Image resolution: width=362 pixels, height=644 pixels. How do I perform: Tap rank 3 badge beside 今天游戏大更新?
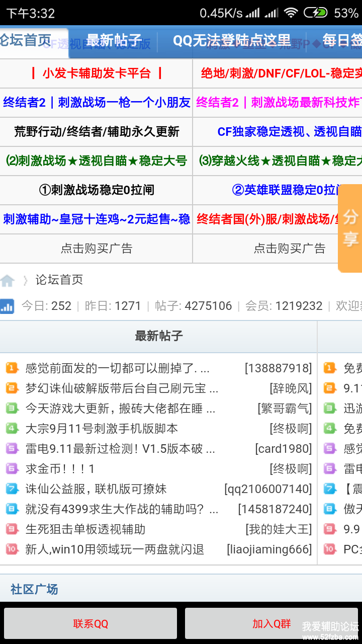coord(12,409)
